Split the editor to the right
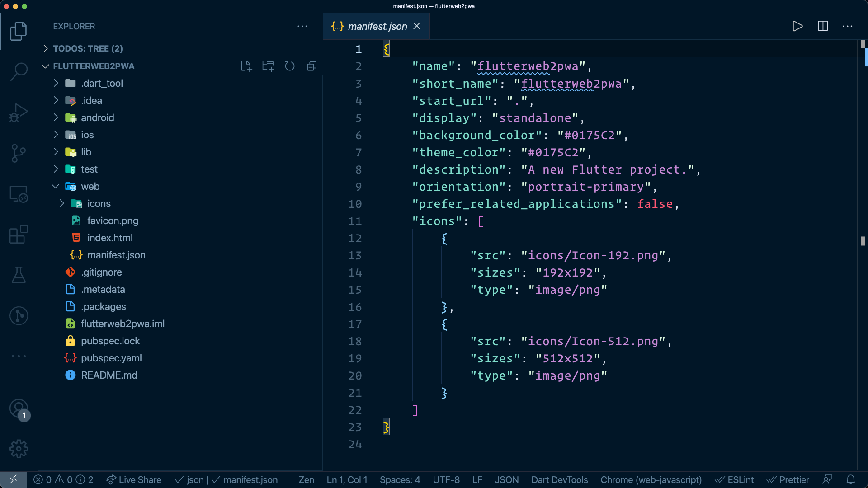Image resolution: width=868 pixels, height=488 pixels. tap(823, 26)
